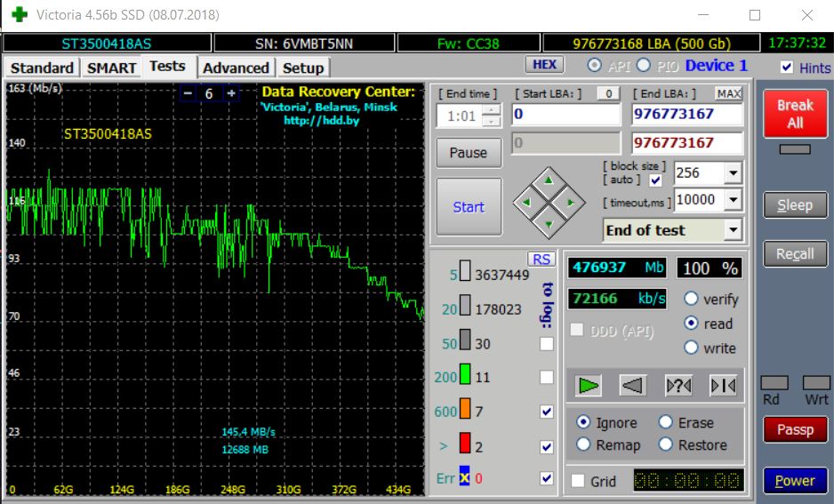Select the Ignore error action
This screenshot has width=834, height=504.
pos(583,422)
